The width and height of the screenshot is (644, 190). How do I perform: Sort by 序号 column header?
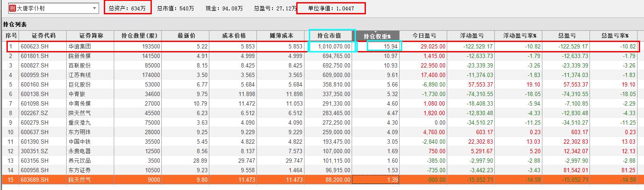11,35
